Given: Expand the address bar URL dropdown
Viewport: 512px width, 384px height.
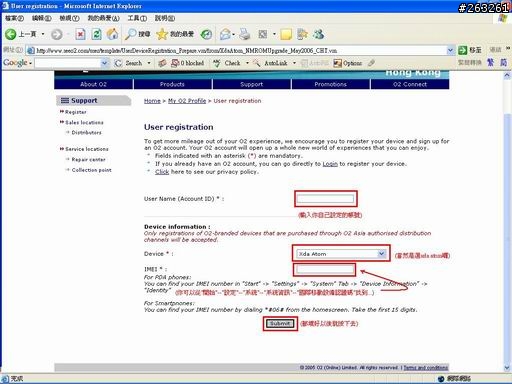Looking at the screenshot, I should coord(450,50).
